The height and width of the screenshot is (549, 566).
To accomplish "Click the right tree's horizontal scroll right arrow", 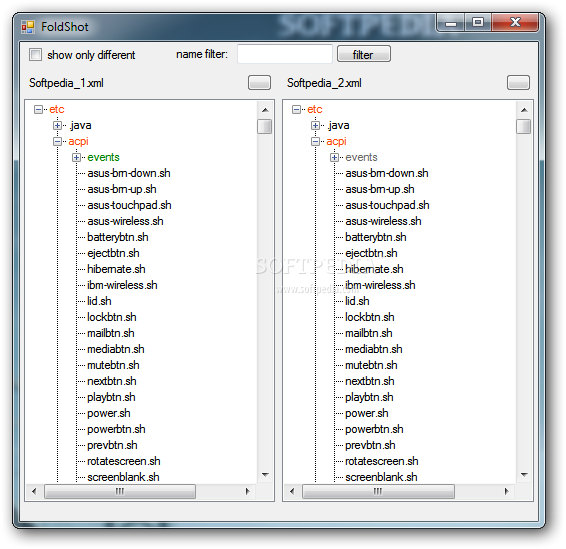I will tap(506, 491).
